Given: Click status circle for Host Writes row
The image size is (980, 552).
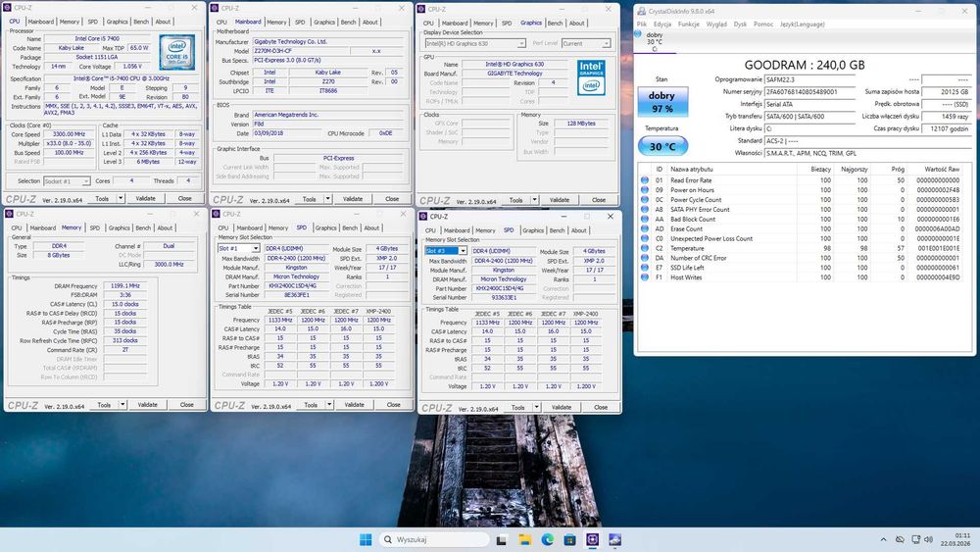Looking at the screenshot, I should [645, 276].
